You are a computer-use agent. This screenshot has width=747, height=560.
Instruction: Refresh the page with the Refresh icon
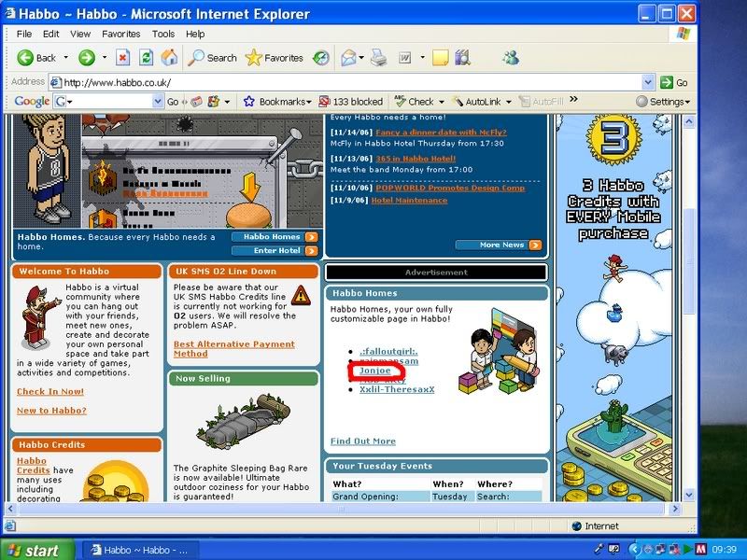click(146, 58)
